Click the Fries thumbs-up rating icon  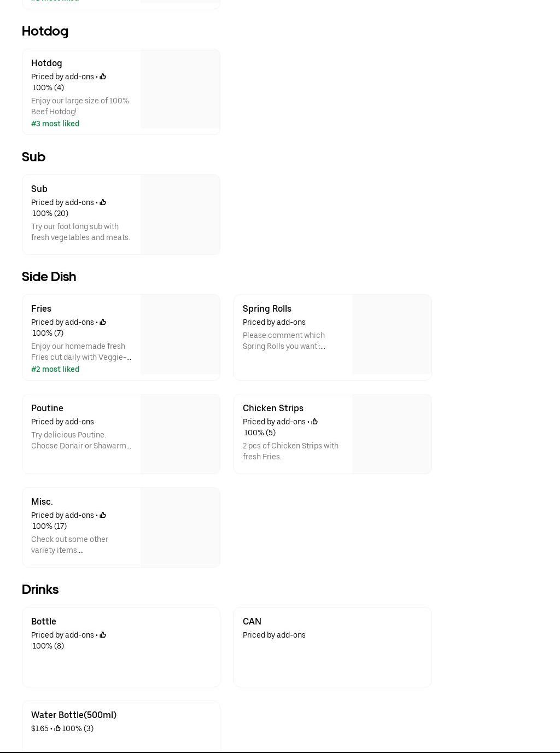[x=103, y=322]
